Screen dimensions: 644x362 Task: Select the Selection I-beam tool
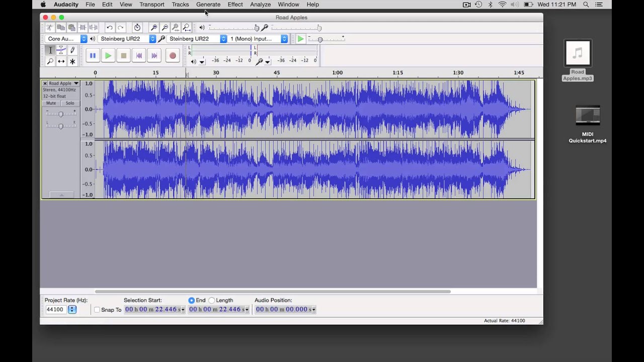tap(50, 50)
